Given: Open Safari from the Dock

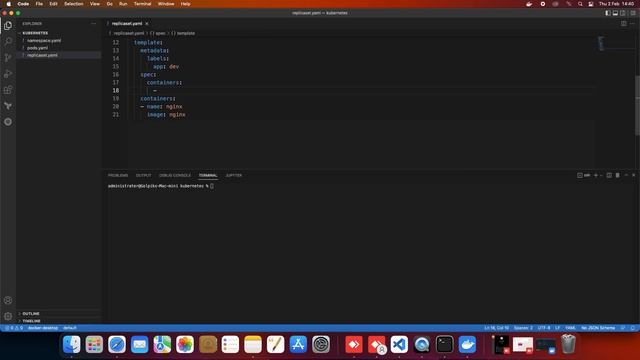Looking at the screenshot, I should click(117, 344).
